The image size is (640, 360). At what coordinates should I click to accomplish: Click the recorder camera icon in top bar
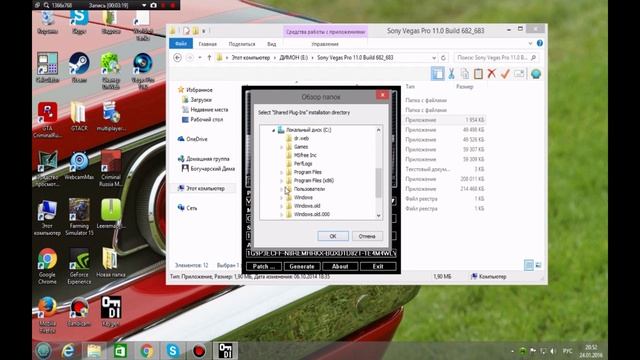pyautogui.click(x=153, y=5)
